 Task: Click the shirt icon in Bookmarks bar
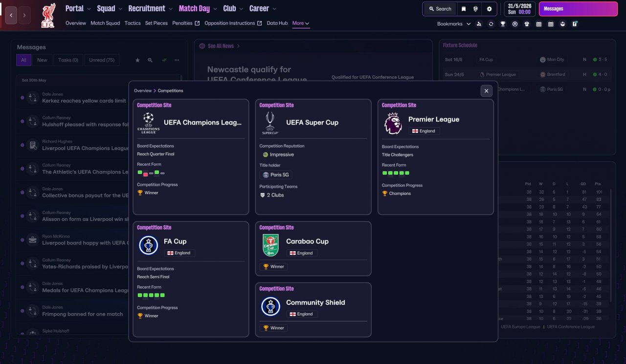(x=527, y=24)
